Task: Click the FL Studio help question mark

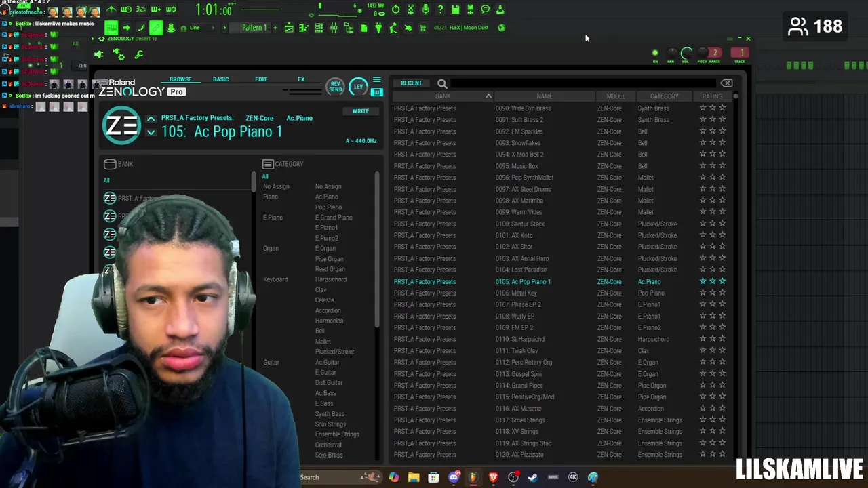Action: pyautogui.click(x=440, y=9)
